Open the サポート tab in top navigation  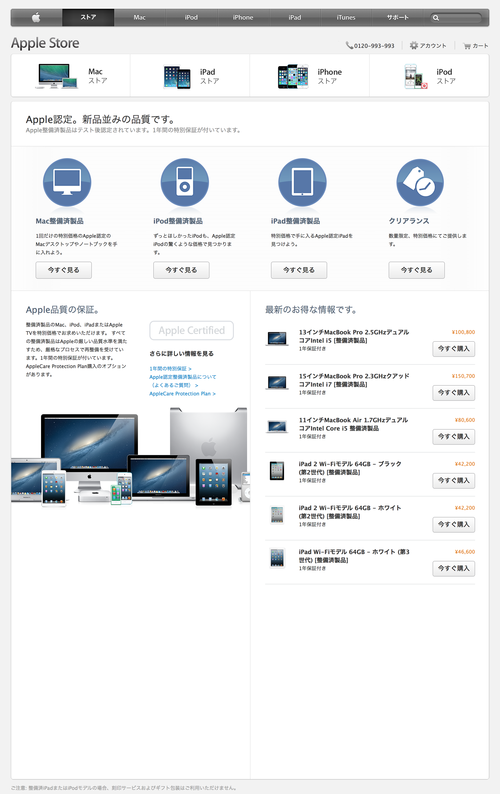point(398,18)
